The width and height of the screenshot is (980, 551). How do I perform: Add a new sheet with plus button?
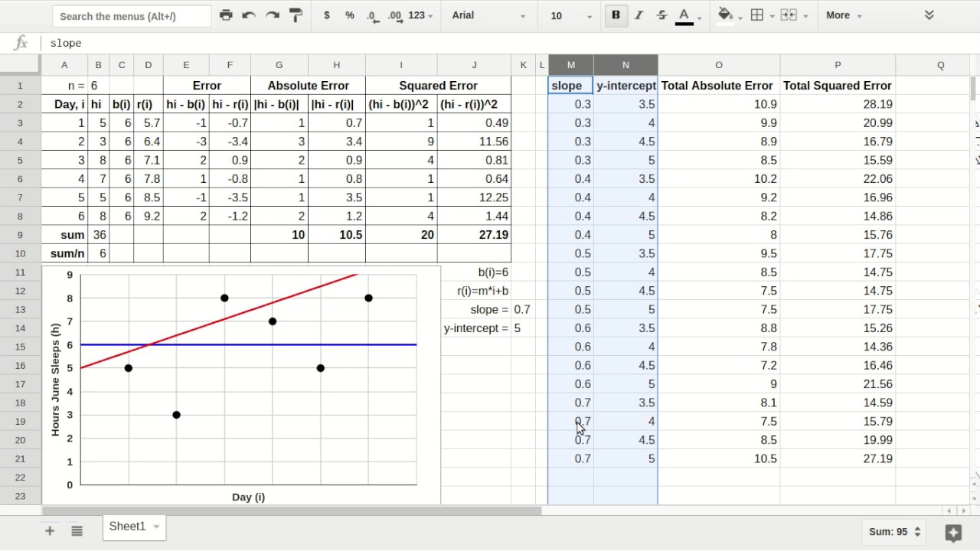(50, 530)
